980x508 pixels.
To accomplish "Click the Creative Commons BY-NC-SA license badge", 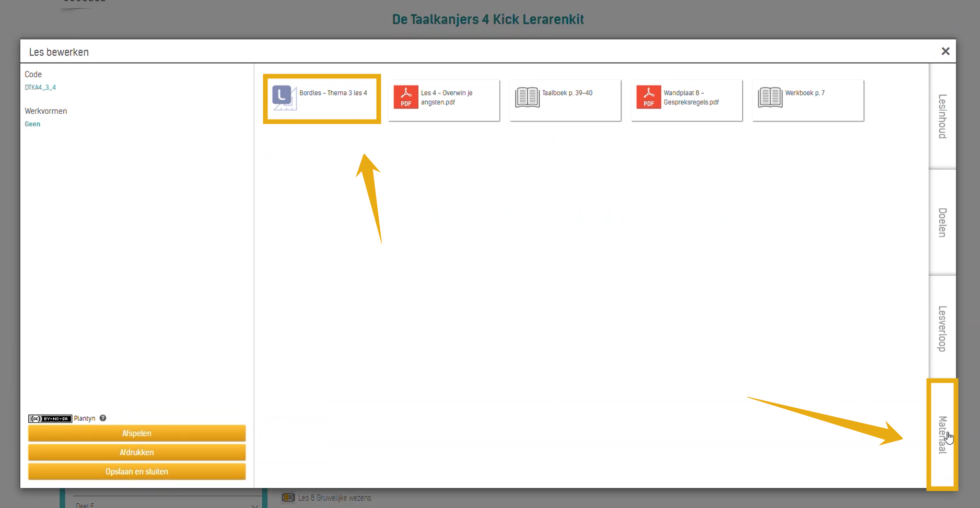I will (x=50, y=419).
